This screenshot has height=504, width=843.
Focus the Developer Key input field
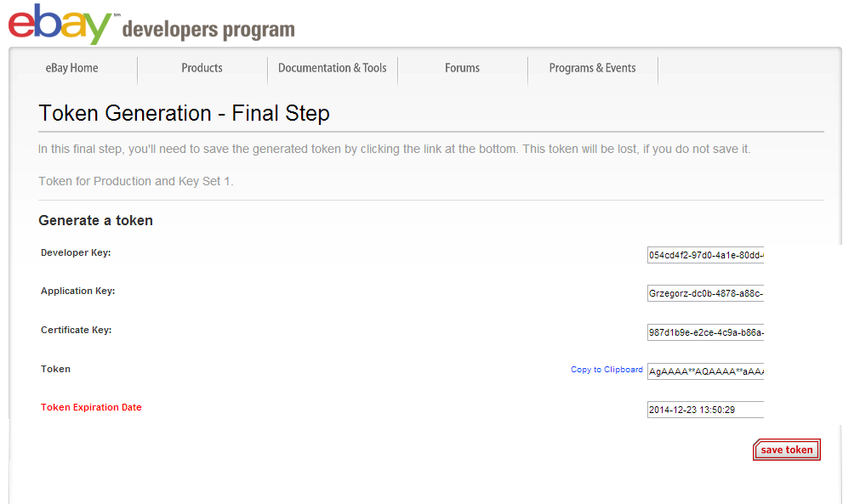[705, 255]
